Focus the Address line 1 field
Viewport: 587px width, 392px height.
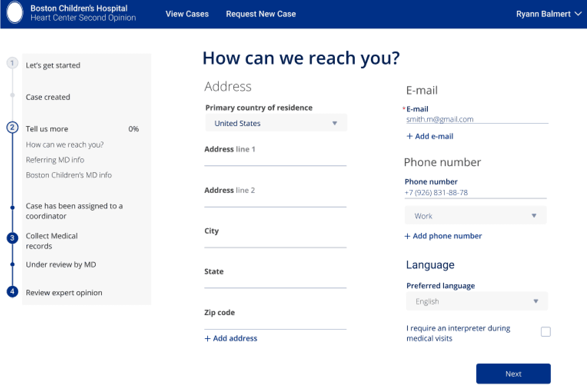coord(275,159)
